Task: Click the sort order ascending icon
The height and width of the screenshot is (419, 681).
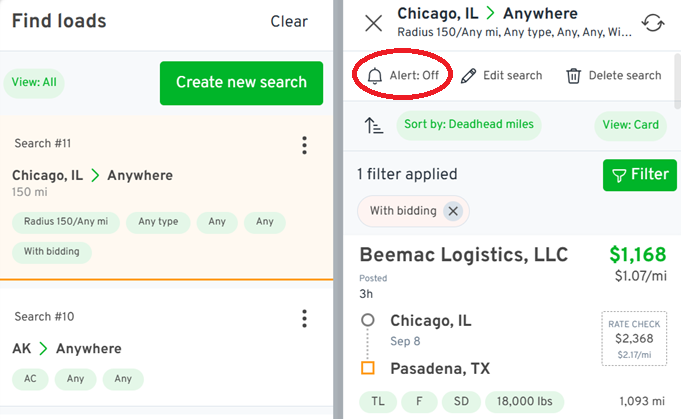Action: (373, 125)
